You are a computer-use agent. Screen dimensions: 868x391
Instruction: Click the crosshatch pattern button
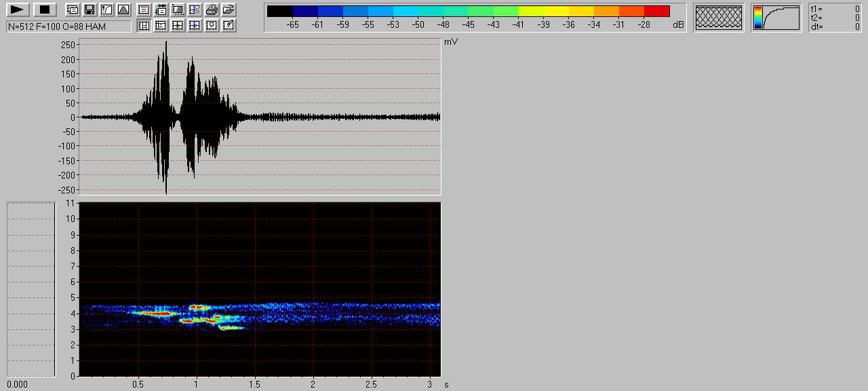(x=719, y=18)
